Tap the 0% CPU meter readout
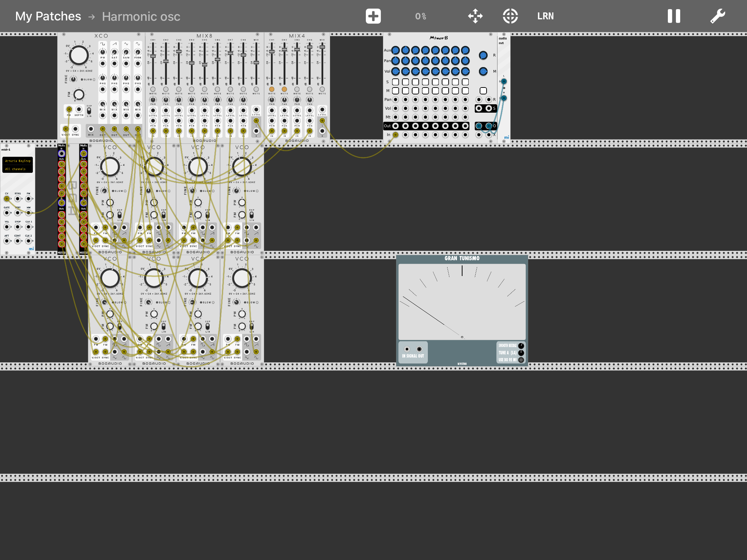Image resolution: width=747 pixels, height=560 pixels. pyautogui.click(x=421, y=16)
